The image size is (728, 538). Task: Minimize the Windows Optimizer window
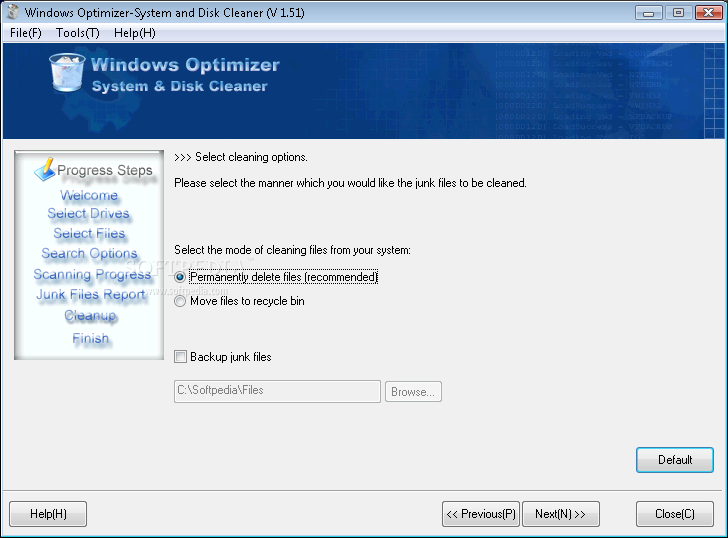pyautogui.click(x=649, y=13)
